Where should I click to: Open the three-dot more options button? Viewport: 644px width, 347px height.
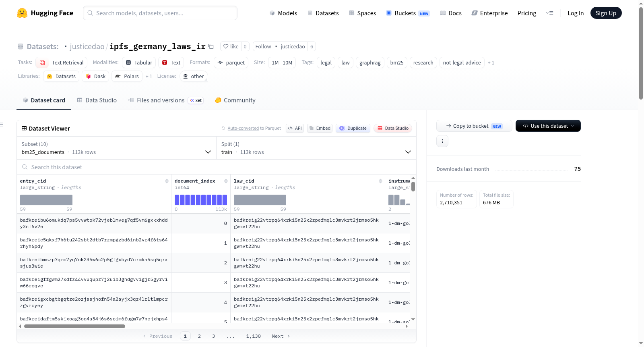442,141
